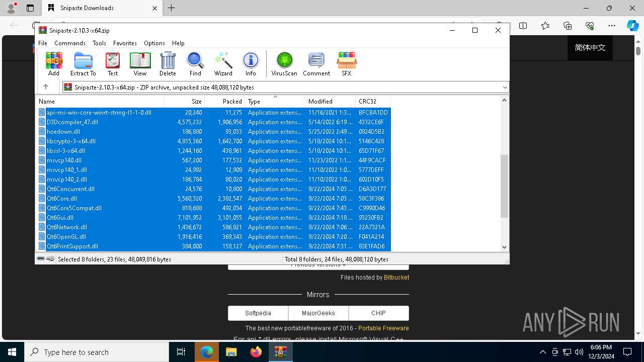The height and width of the screenshot is (362, 644).
Task: Go up one folder level arrow
Action: tap(46, 87)
